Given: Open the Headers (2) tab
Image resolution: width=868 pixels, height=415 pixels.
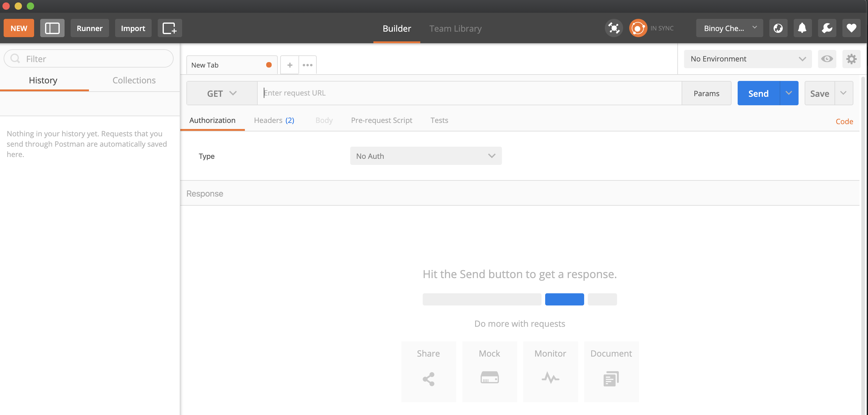Looking at the screenshot, I should pos(274,120).
